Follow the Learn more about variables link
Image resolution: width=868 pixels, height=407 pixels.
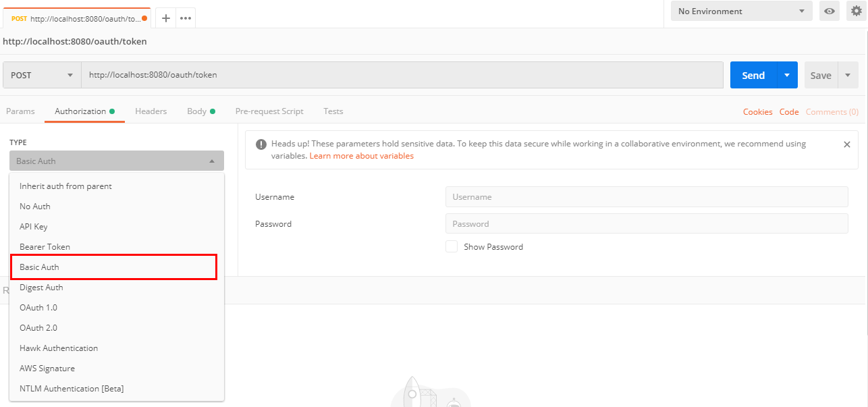[x=361, y=156]
